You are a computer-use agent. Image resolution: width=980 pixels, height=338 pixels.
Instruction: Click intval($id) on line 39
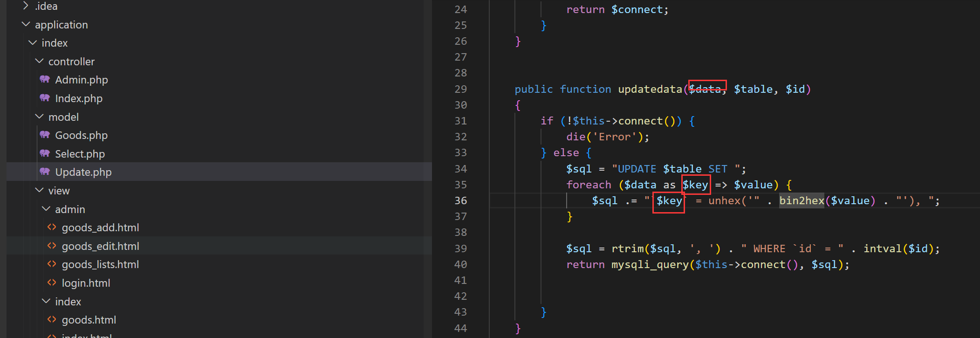pos(898,248)
